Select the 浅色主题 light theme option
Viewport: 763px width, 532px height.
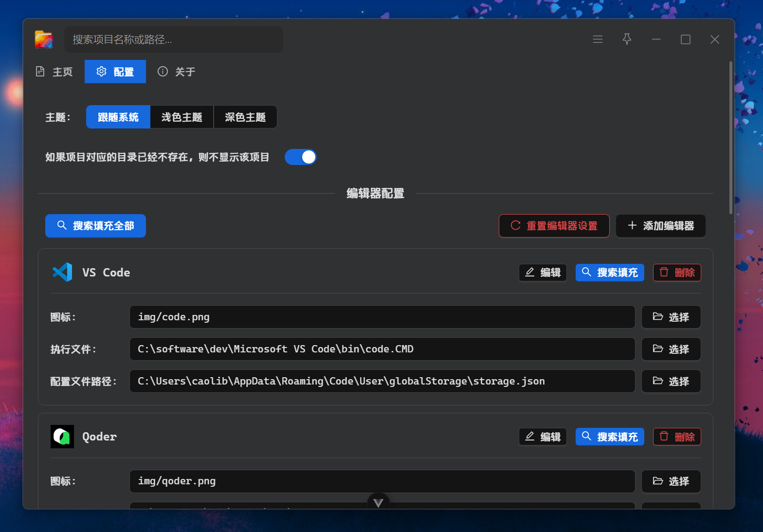[182, 117]
